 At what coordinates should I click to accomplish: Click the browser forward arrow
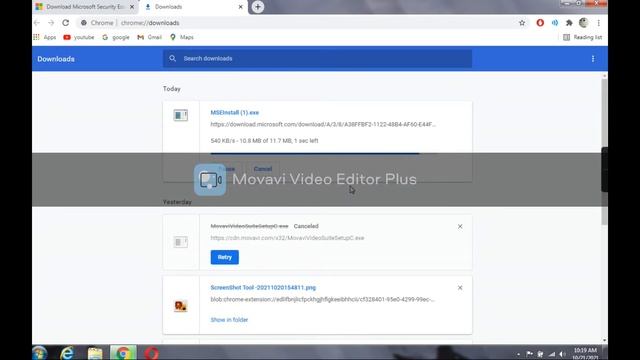pyautogui.click(x=51, y=23)
